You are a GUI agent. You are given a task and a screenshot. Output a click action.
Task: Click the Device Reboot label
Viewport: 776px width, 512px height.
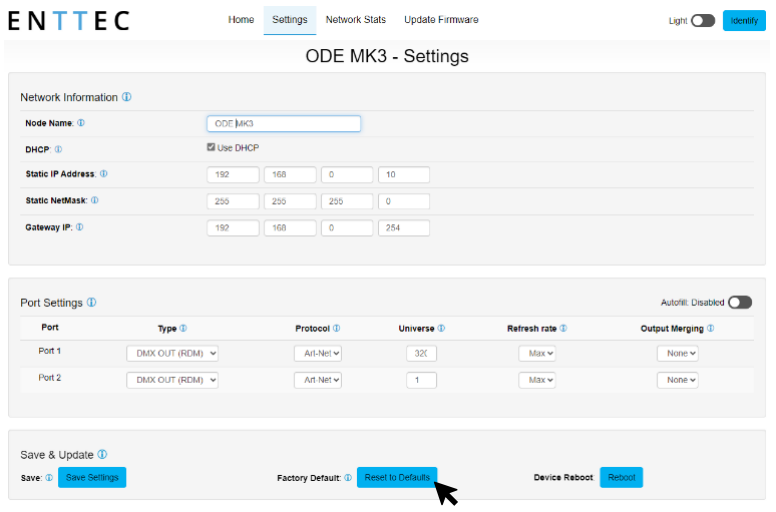[x=563, y=477]
